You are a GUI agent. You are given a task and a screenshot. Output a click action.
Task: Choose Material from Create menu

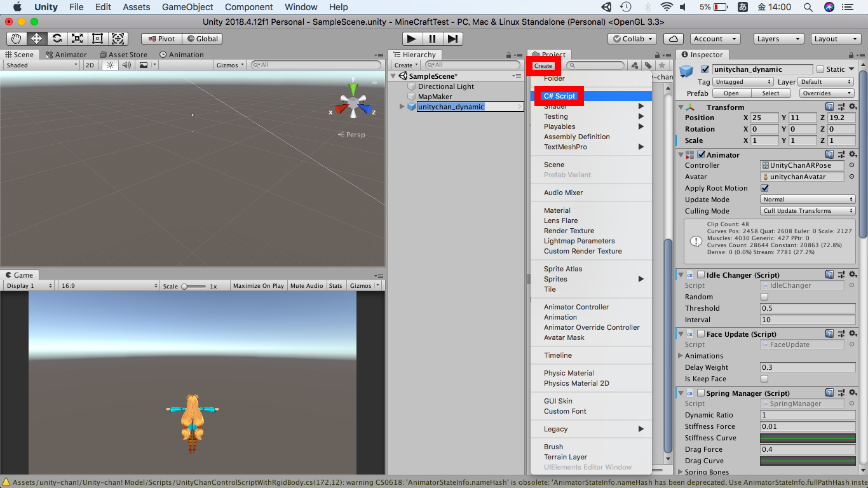click(x=591, y=210)
